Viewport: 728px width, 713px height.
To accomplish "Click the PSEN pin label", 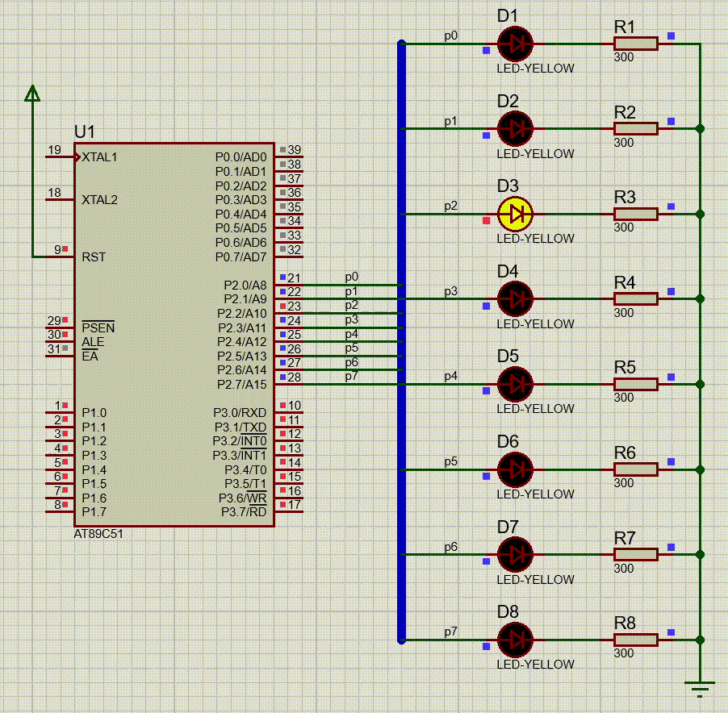I will [98, 327].
